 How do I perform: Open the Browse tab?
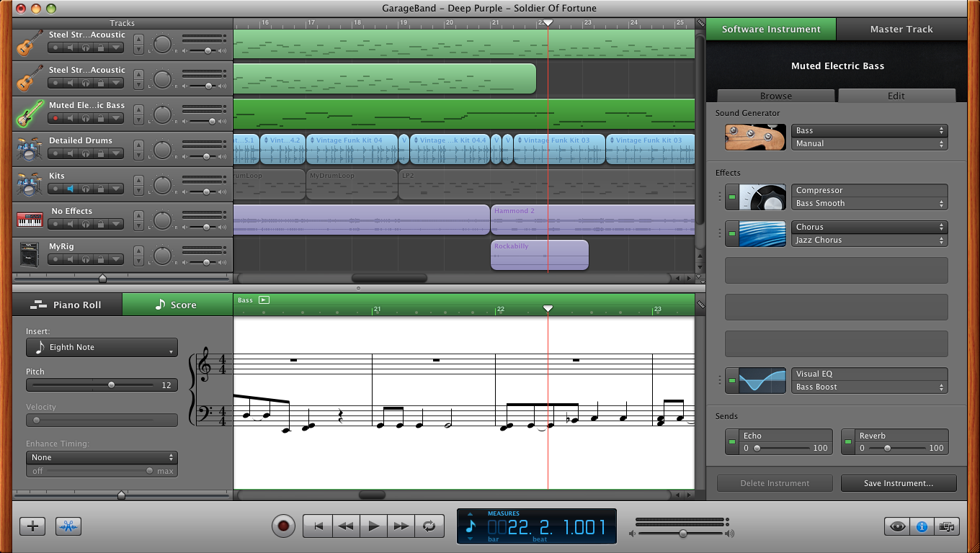point(776,96)
